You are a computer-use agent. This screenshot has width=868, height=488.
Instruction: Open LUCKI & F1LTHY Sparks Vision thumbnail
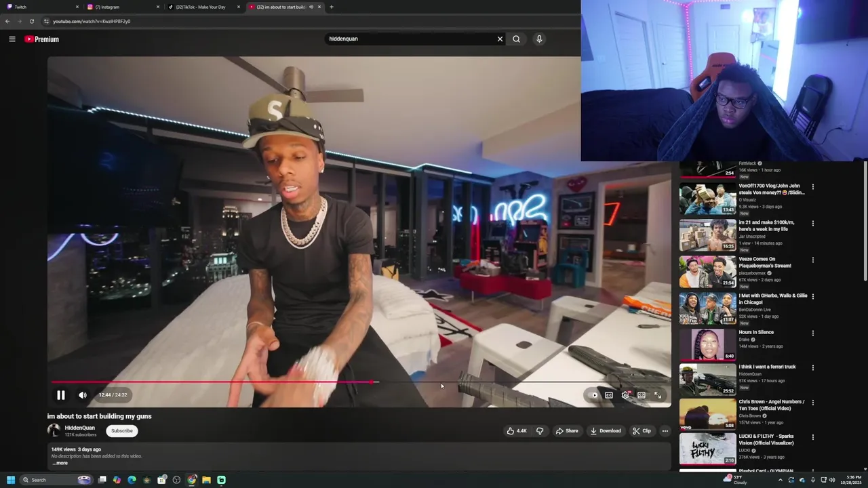coord(707,449)
